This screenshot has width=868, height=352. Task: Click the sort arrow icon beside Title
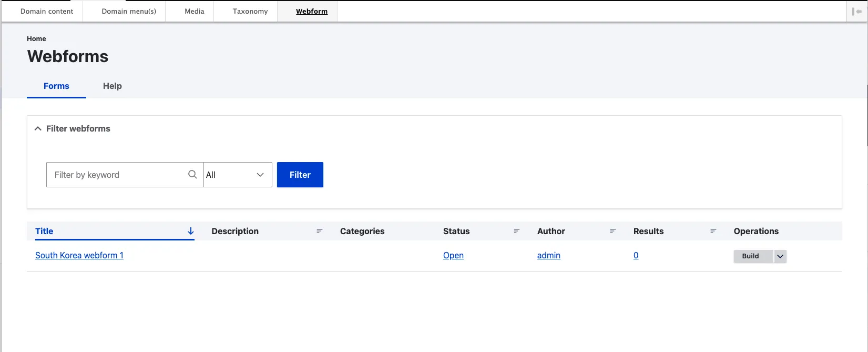(191, 231)
